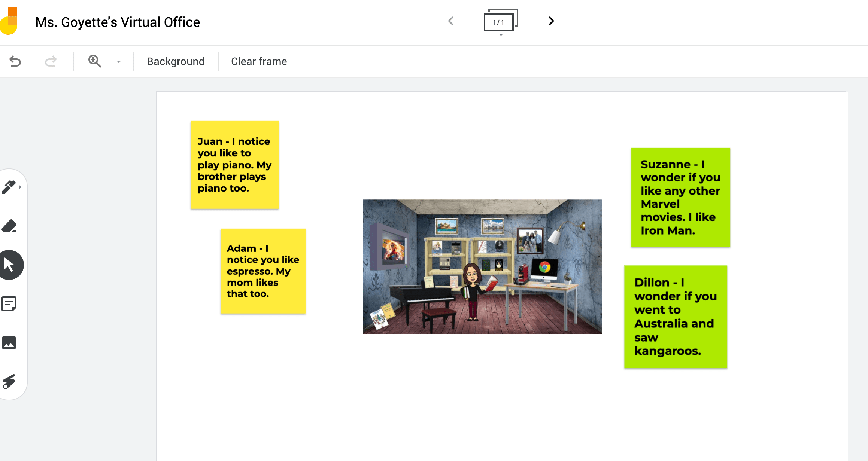
Task: Select the Pen tool
Action: point(9,187)
